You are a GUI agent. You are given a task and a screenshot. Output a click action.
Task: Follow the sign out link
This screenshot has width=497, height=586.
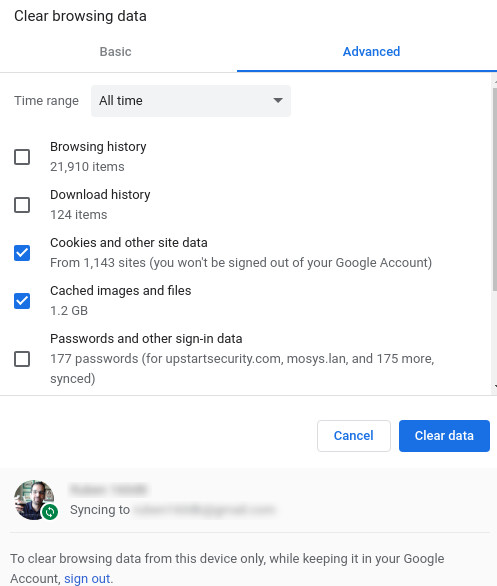pos(87,579)
